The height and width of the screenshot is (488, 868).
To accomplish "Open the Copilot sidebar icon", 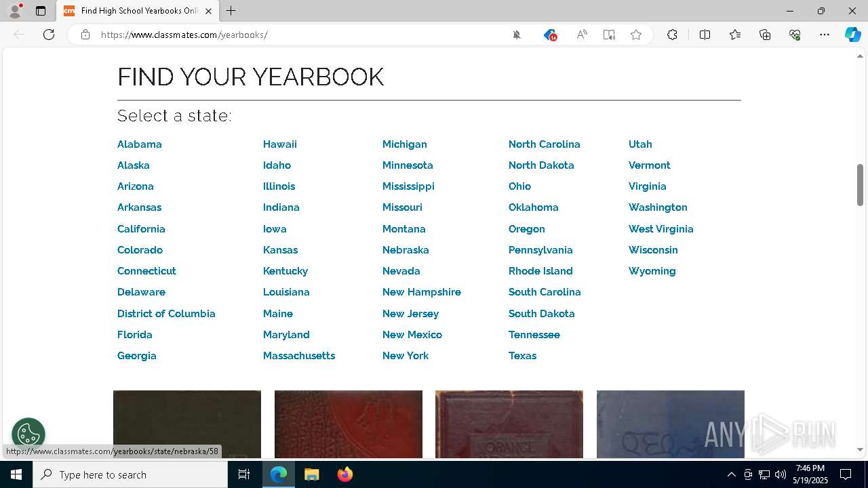I will [852, 35].
